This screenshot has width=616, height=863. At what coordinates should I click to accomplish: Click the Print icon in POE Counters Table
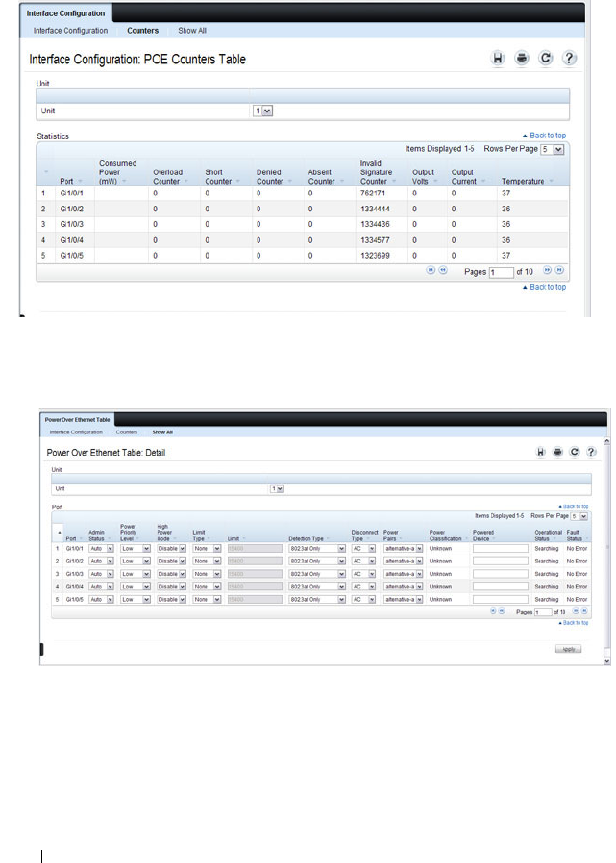click(521, 59)
